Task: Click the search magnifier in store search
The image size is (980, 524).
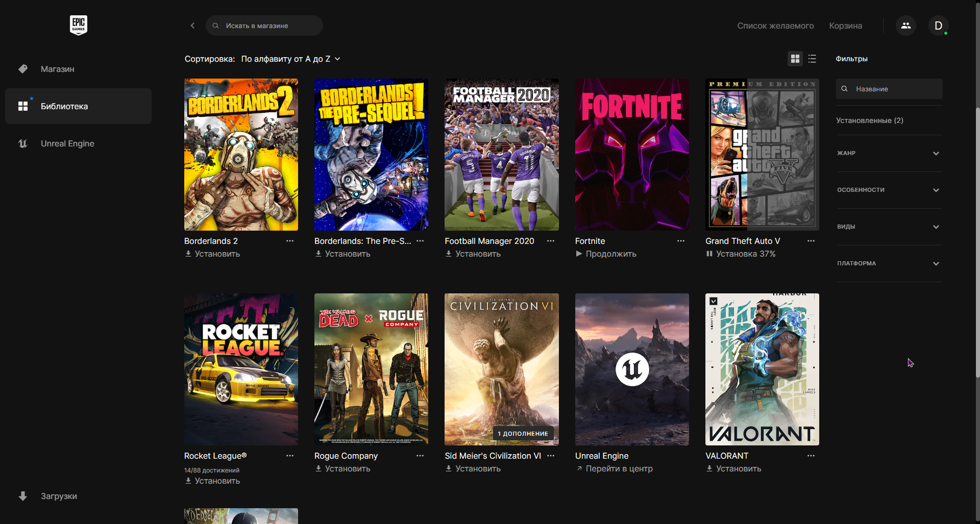Action: pyautogui.click(x=216, y=26)
